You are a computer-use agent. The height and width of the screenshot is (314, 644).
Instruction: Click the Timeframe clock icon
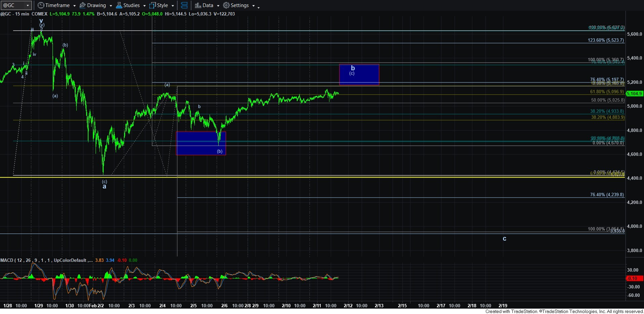coord(41,5)
